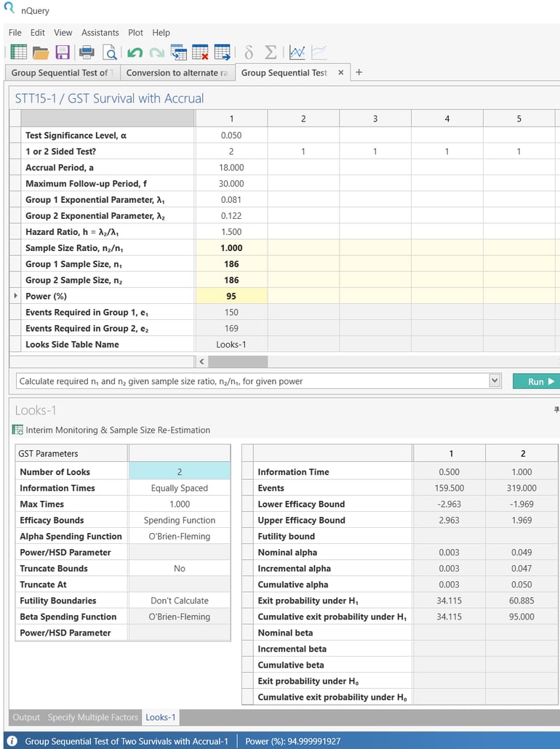Select the Specify Multiple Factors tab

point(92,717)
